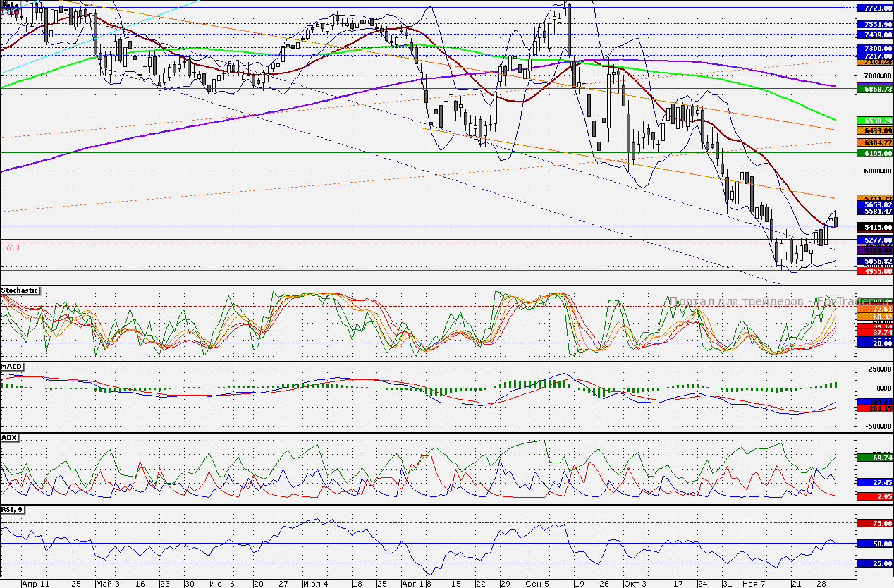Select the MACD indicator panel label
Image resolution: width=894 pixels, height=588 pixels.
coord(11,367)
